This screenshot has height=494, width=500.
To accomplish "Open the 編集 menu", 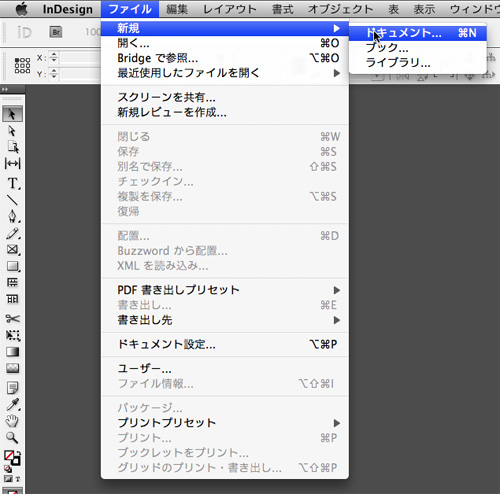I will tap(177, 9).
